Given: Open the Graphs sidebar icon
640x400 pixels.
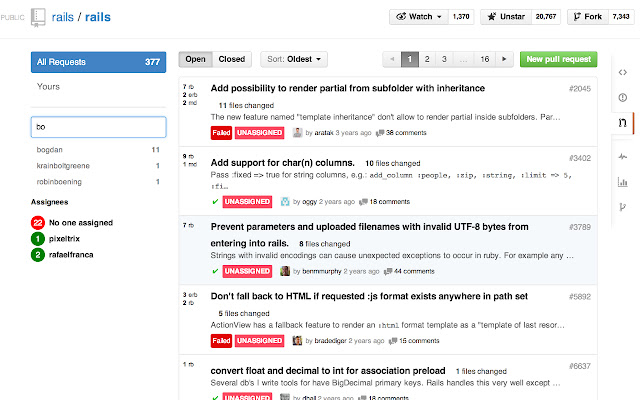Looking at the screenshot, I should (622, 182).
